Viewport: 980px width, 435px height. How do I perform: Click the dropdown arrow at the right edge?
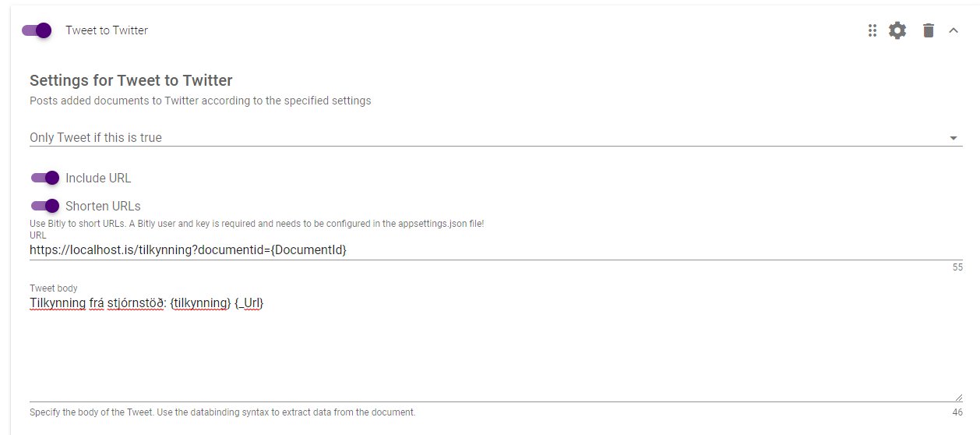click(954, 138)
